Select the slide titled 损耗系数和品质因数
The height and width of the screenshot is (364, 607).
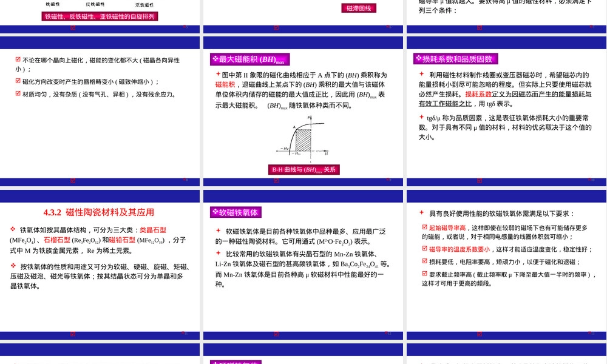[506, 112]
